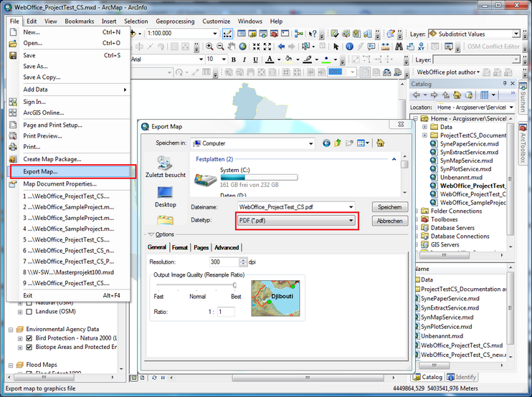Apply italic text formatting
The height and width of the screenshot is (397, 532).
(x=244, y=59)
